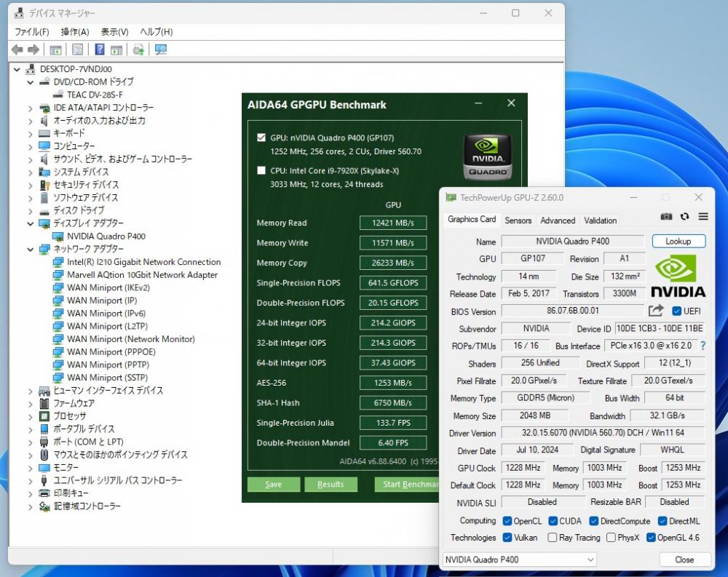Select the TEAC DV-28S-F drive
Screen dimensions: 728x577
coord(95,95)
